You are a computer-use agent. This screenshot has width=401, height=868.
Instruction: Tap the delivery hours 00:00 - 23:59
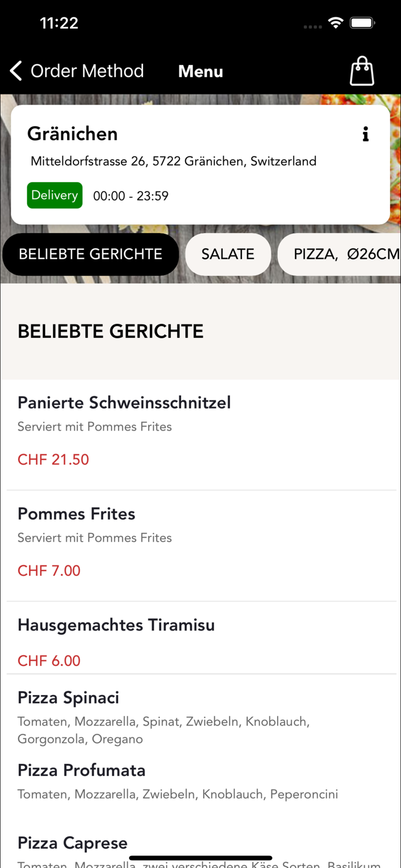point(130,196)
